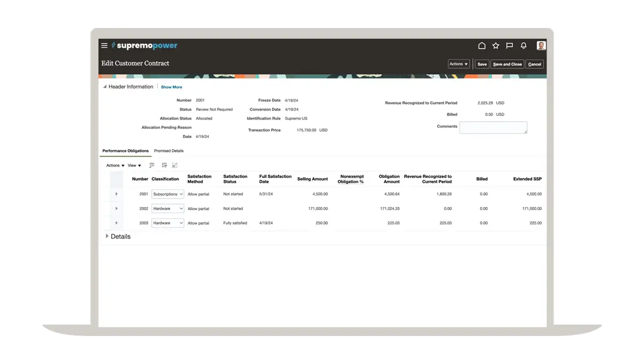Open the header Actions dropdown button
644x364 pixels.
tap(459, 64)
